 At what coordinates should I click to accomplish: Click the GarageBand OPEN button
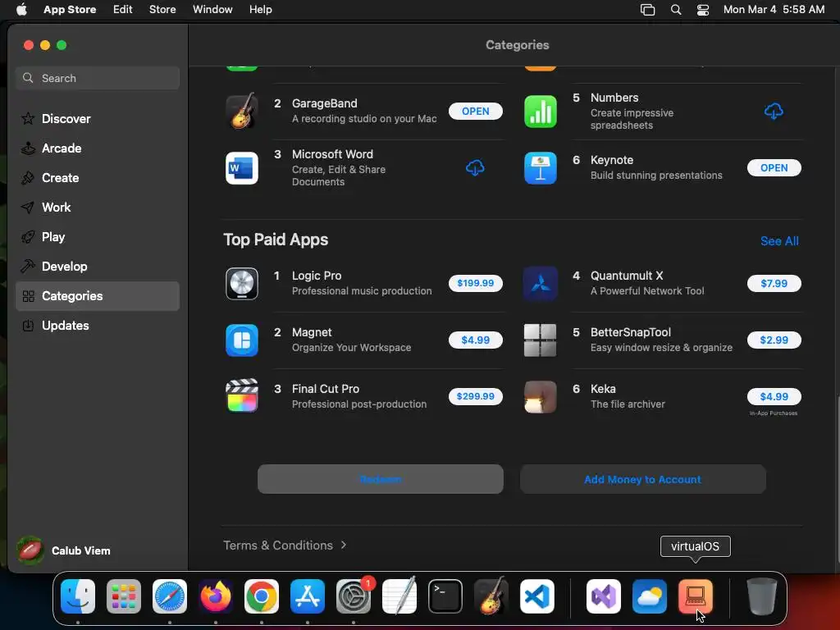[x=475, y=111]
